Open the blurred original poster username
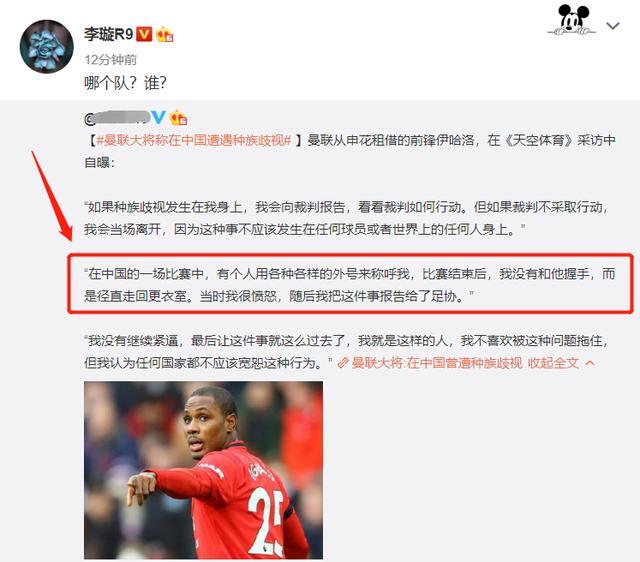 (x=118, y=118)
